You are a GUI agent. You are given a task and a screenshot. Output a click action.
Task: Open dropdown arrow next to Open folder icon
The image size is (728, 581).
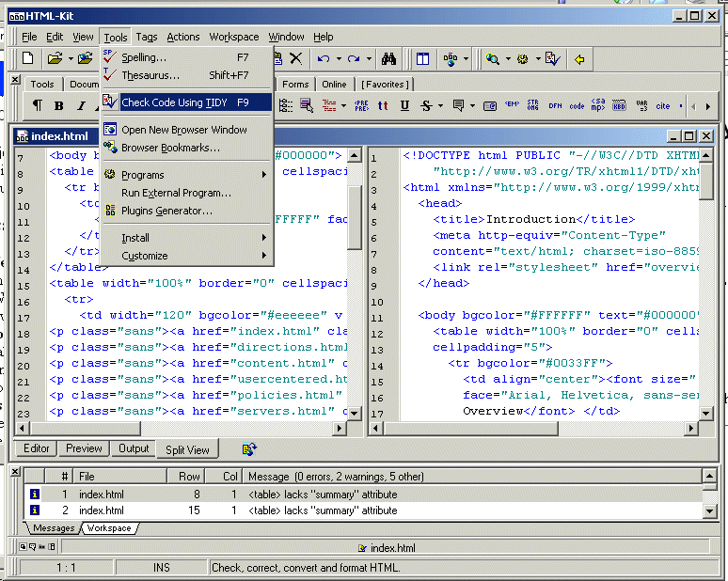(x=71, y=59)
